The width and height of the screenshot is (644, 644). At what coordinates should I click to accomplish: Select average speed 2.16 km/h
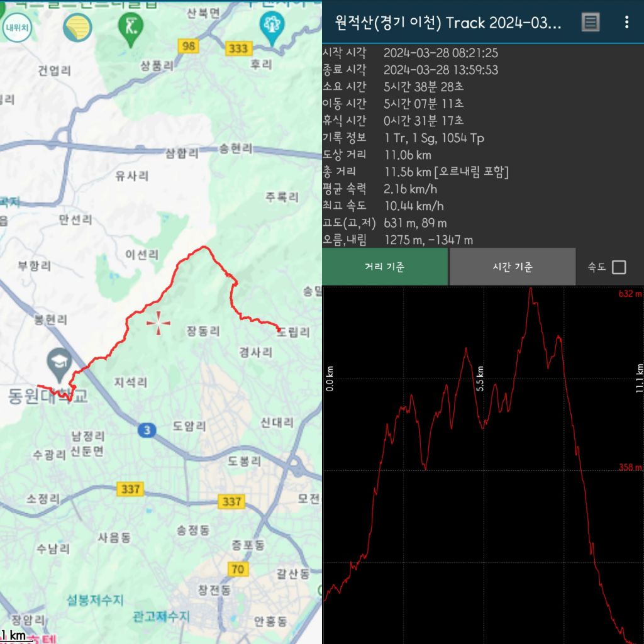point(410,189)
